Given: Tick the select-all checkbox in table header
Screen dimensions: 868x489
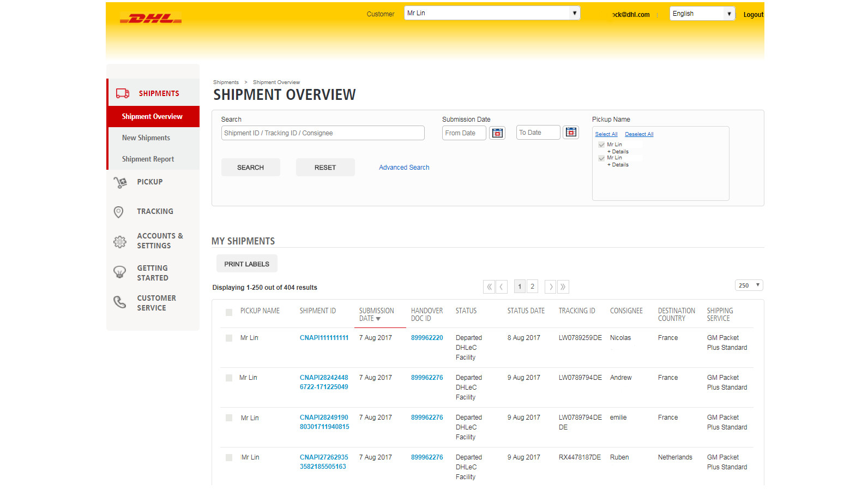Looking at the screenshot, I should 229,312.
